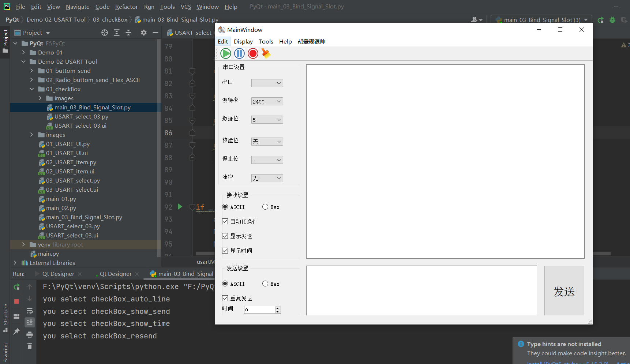Click into the send text area
630x364 pixels.
pos(421,291)
